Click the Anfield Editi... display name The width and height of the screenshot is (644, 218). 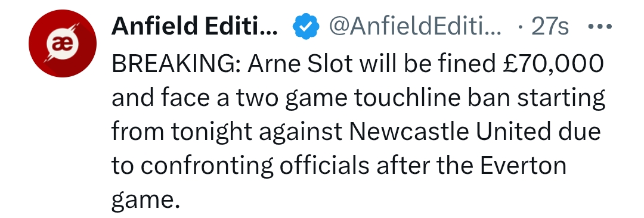coord(194,27)
